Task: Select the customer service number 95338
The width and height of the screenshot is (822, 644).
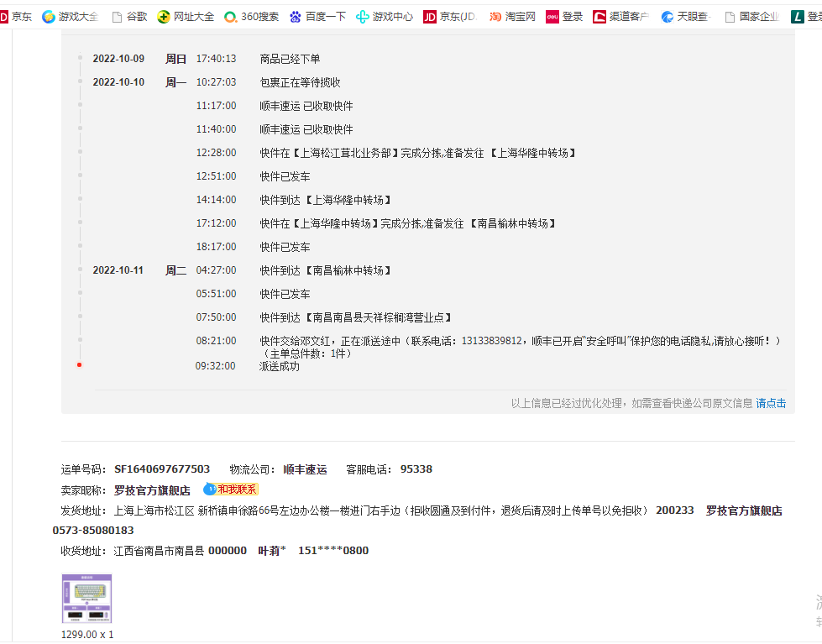Action: 416,469
